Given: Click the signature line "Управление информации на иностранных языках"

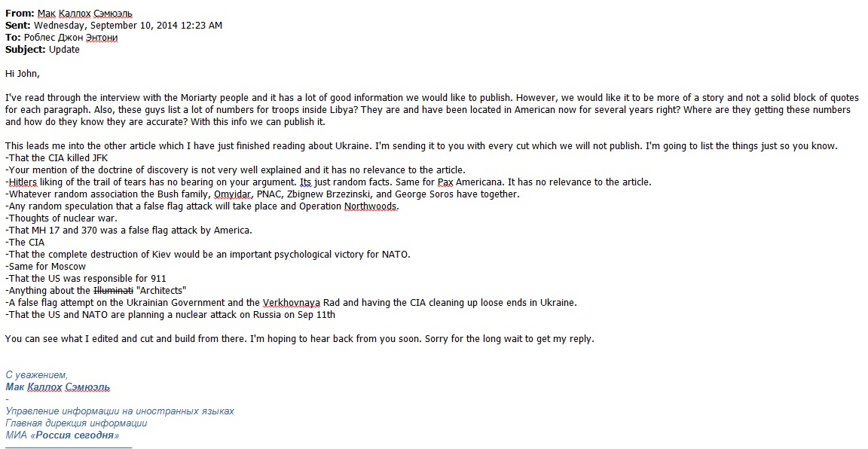Looking at the screenshot, I should coord(120,411).
